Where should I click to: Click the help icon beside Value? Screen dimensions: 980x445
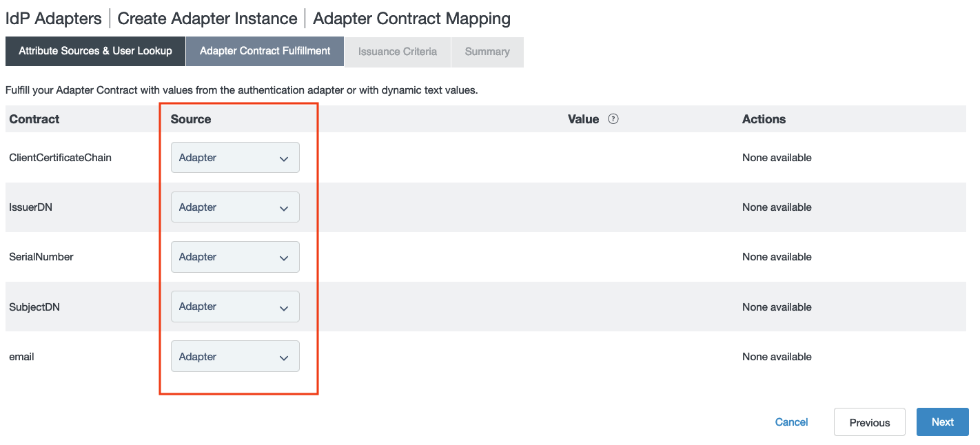click(x=613, y=119)
